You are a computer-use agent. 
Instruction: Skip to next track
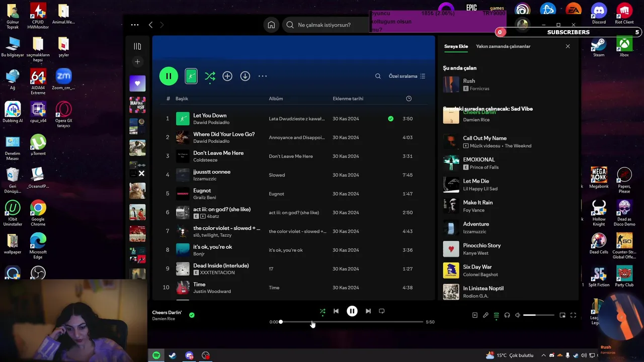368,311
